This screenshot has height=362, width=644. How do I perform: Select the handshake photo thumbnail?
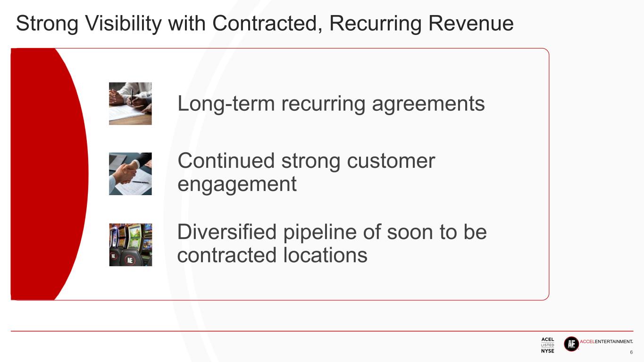(x=130, y=173)
